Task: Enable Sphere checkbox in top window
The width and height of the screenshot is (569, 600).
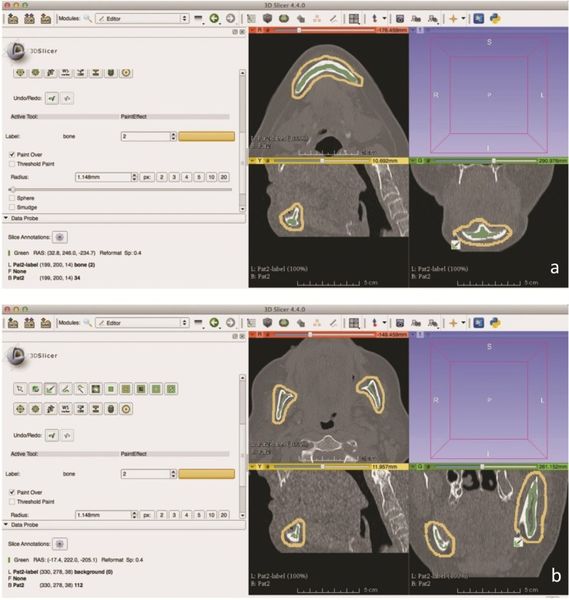Action: click(12, 198)
